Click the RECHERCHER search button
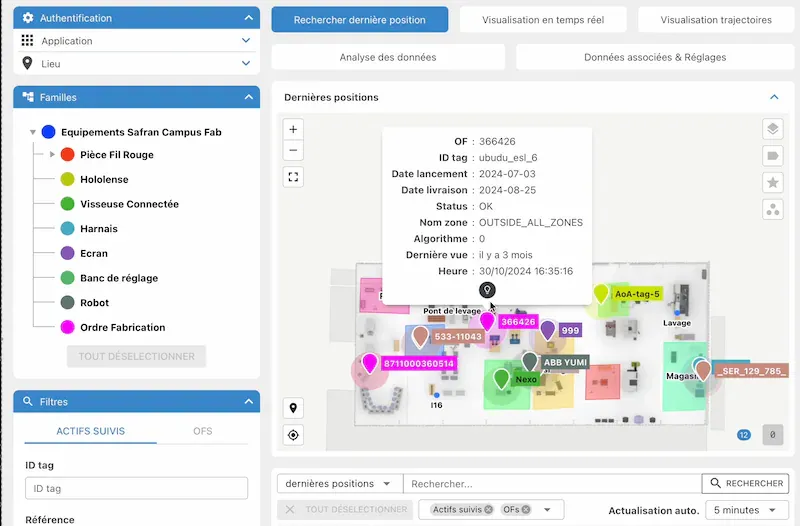Screen dimensions: 800x526 tap(745, 483)
